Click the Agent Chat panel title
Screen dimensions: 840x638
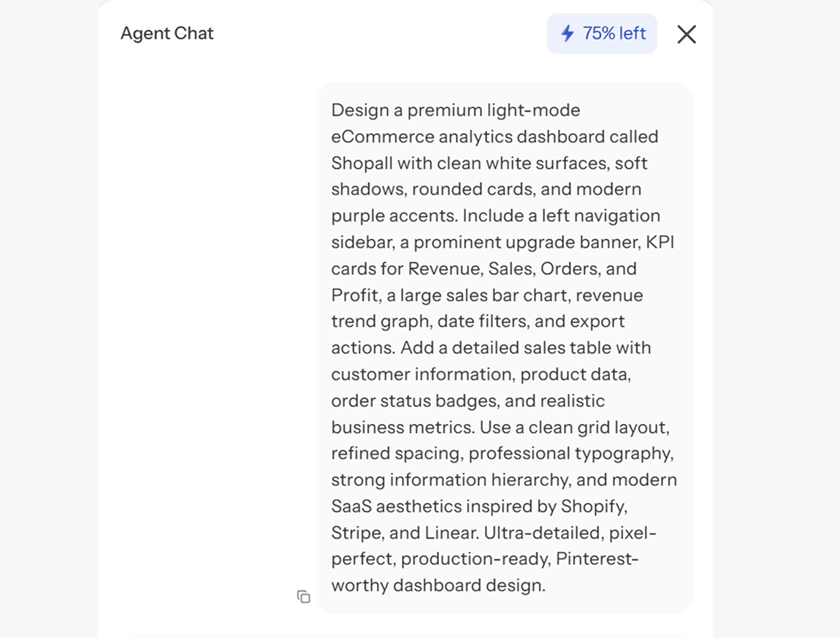coord(167,33)
